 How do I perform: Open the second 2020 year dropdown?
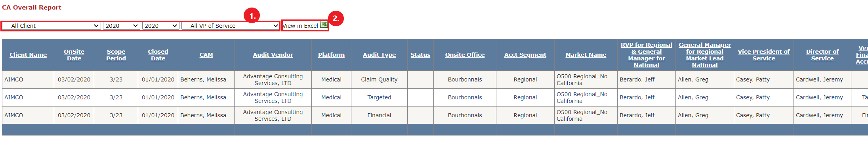coord(160,26)
